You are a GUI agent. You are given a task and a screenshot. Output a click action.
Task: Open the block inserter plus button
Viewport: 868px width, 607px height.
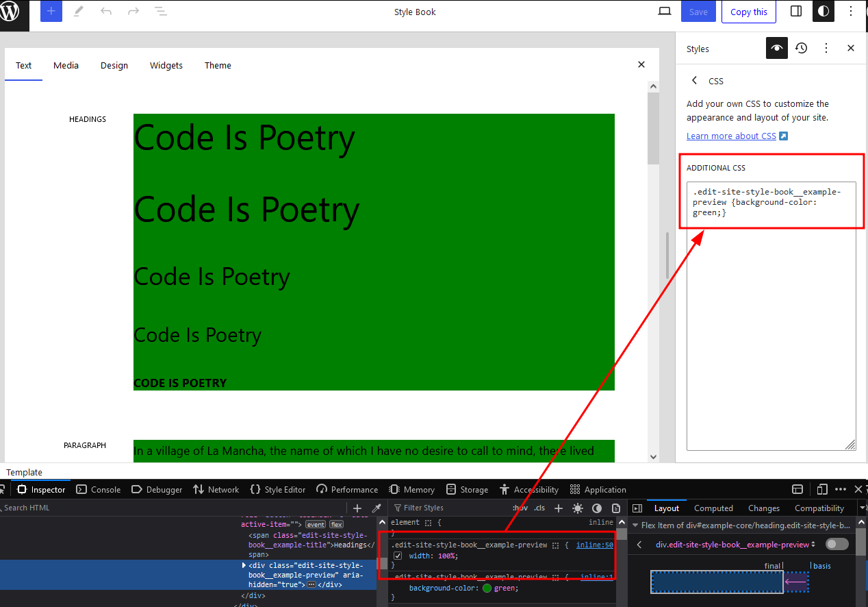pos(51,12)
